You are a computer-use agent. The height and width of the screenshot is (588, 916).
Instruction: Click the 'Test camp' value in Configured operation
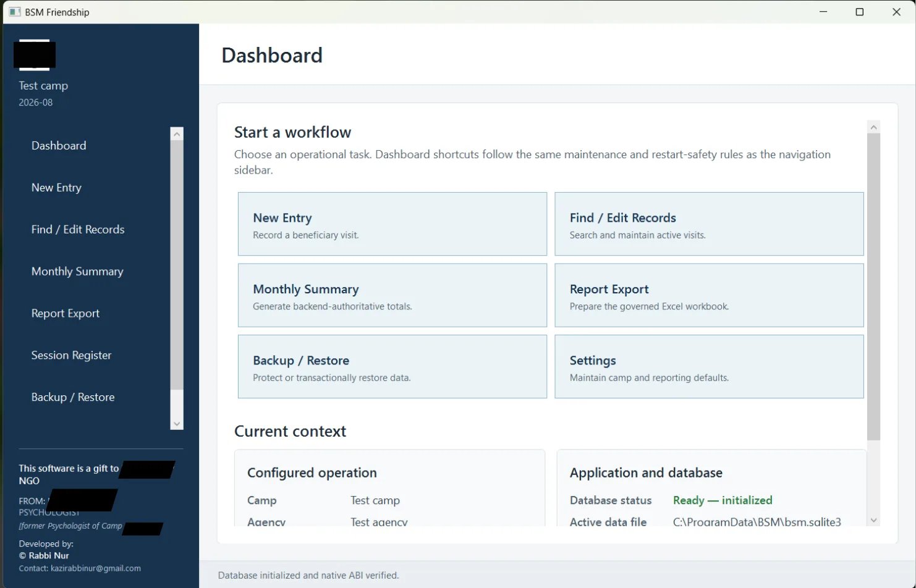point(375,500)
